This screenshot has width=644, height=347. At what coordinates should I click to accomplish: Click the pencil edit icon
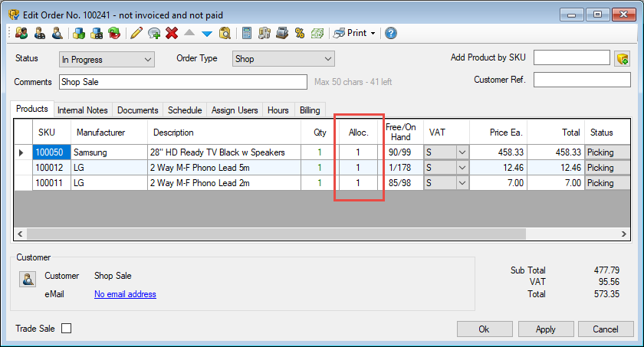[136, 33]
